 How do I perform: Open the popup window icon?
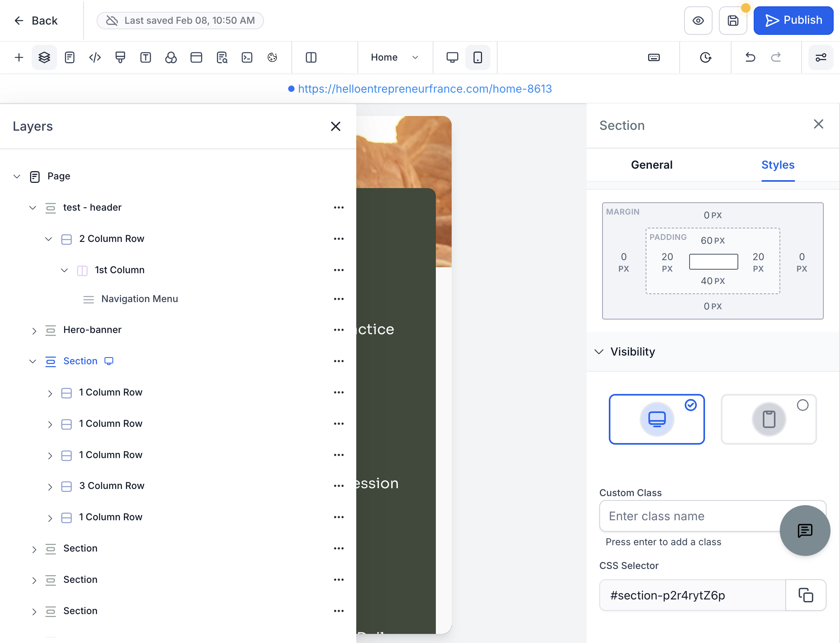tap(196, 57)
